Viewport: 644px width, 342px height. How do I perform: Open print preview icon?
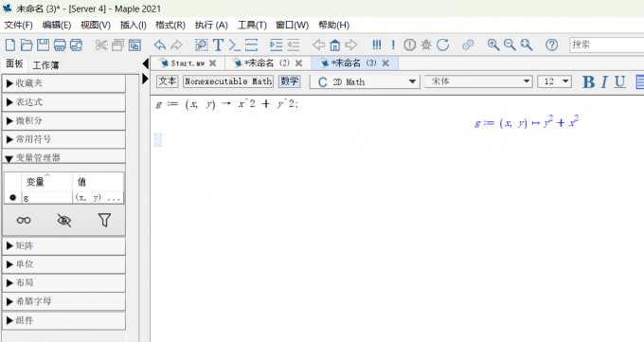(76, 45)
